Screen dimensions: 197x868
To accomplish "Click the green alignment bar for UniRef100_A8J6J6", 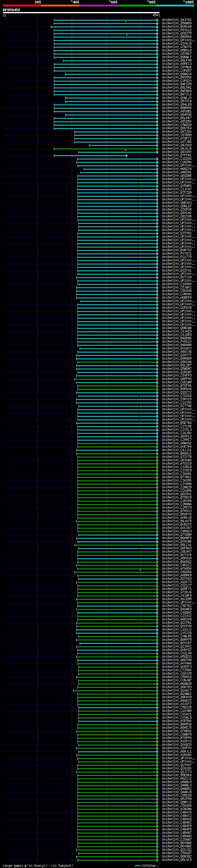I will [x=106, y=149].
